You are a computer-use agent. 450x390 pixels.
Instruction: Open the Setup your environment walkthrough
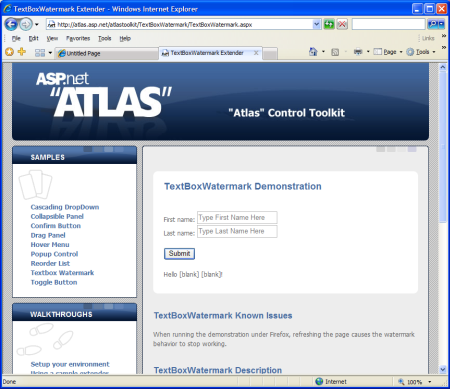[x=70, y=364]
